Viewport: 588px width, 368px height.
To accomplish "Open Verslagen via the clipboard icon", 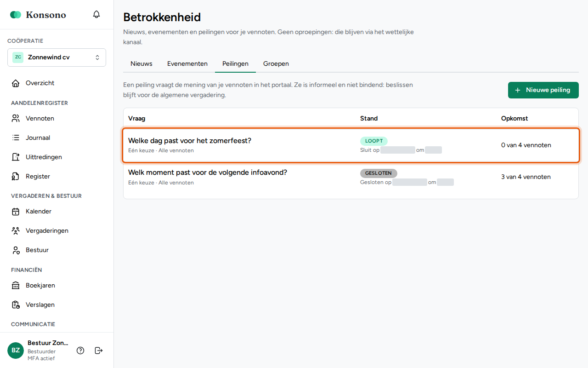I will pos(16,305).
